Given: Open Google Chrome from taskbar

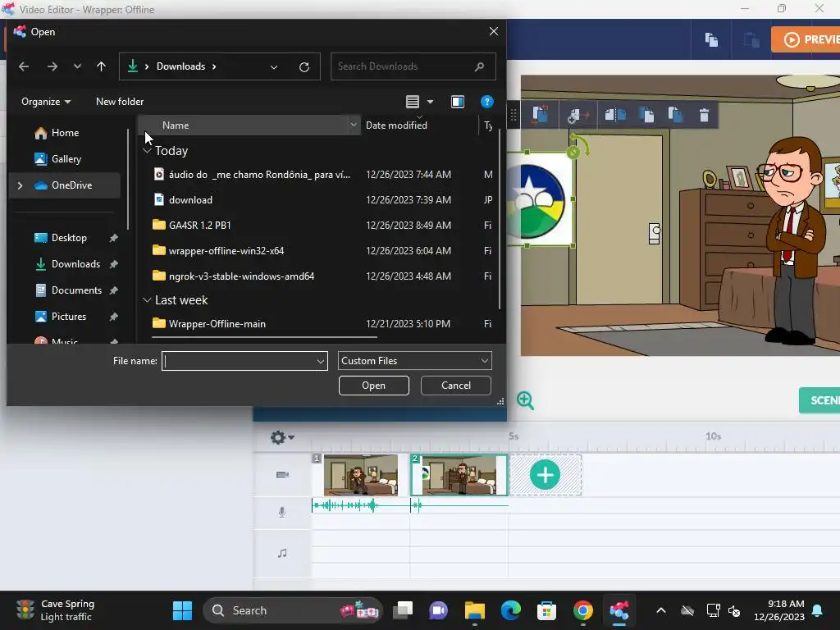Looking at the screenshot, I should click(583, 610).
